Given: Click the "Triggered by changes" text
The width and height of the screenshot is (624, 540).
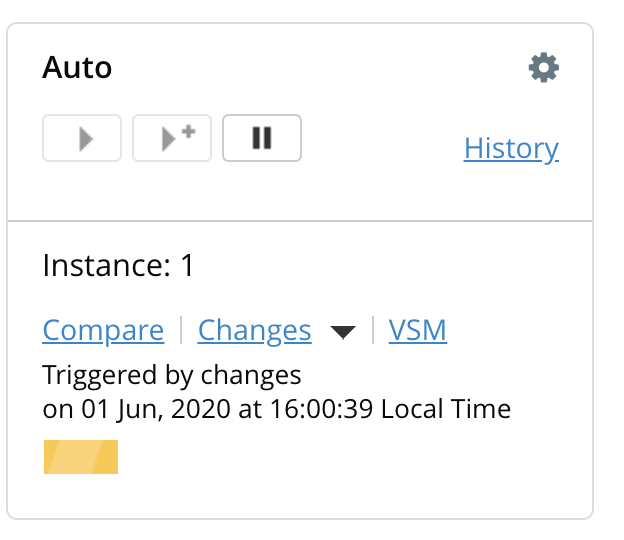Looking at the screenshot, I should [172, 376].
